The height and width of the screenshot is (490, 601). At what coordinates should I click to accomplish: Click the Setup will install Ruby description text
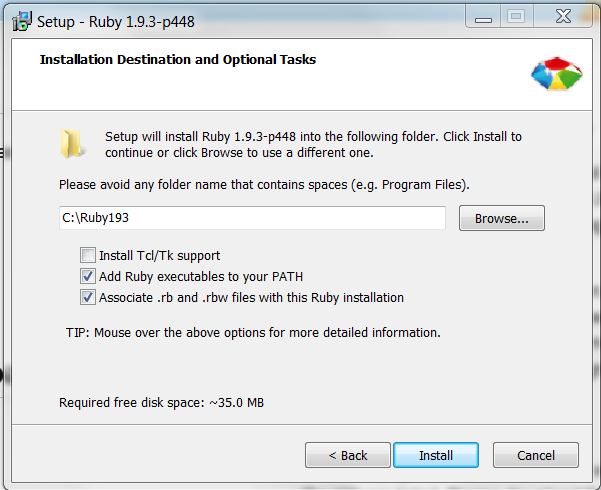(x=314, y=145)
